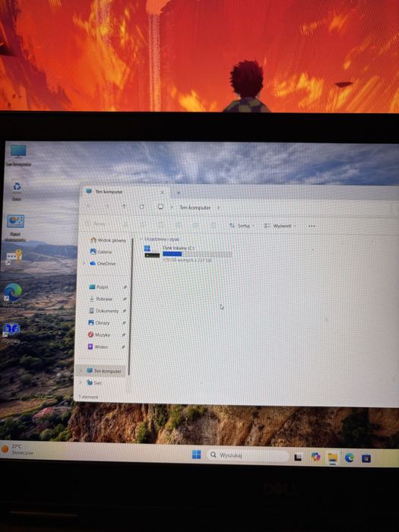
Task: Select the Ten komputer window tab
Action: pos(125,192)
